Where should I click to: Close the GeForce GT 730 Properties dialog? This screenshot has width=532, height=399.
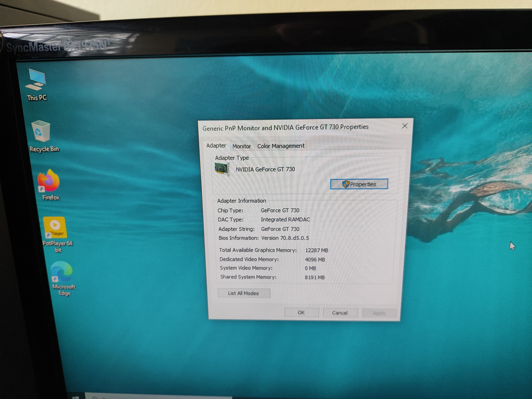point(405,126)
